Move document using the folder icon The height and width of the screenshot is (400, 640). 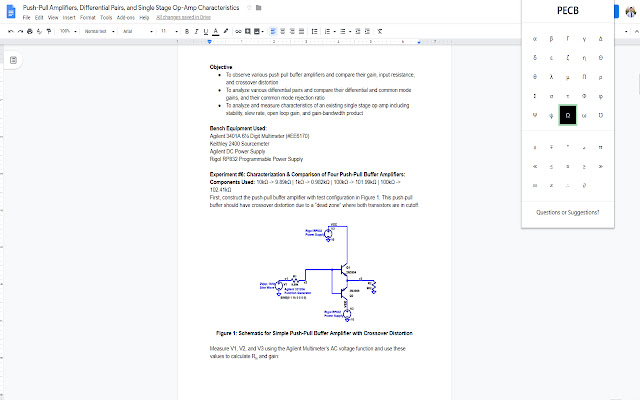point(258,8)
